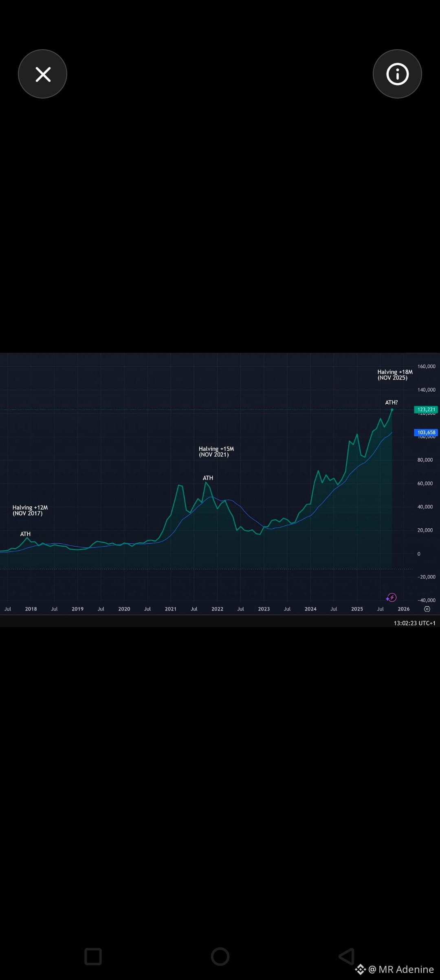Image resolution: width=440 pixels, height=980 pixels.
Task: Select the 'Halving +15M (NOV 2021)' annotation
Action: (216, 452)
